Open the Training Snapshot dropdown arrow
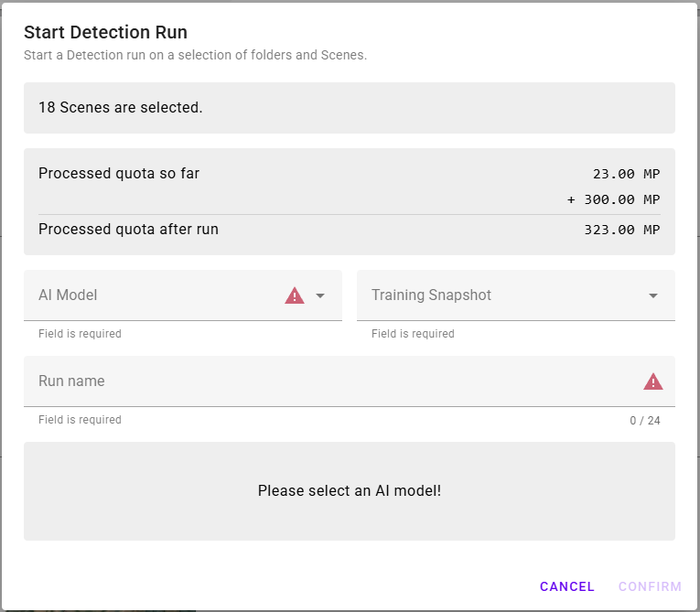700x612 pixels. [653, 295]
